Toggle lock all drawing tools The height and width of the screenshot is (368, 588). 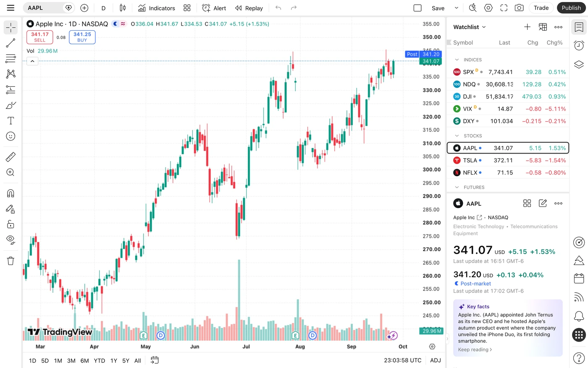pyautogui.click(x=10, y=224)
